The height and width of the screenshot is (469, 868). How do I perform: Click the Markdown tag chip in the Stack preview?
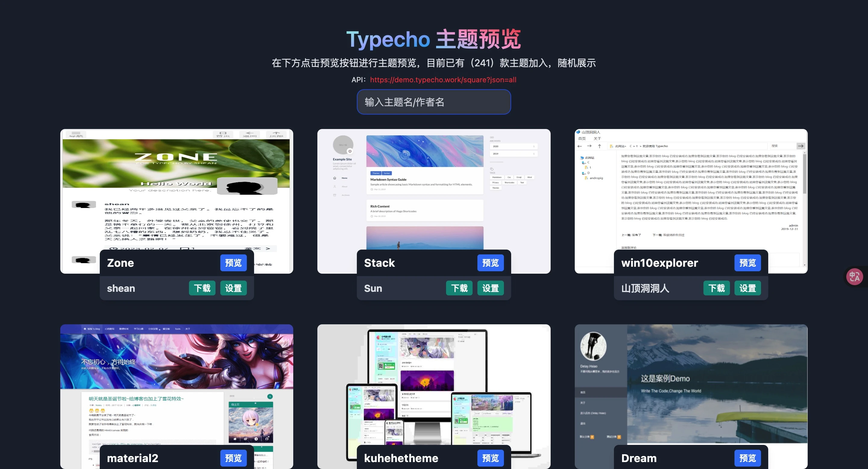pos(497,177)
